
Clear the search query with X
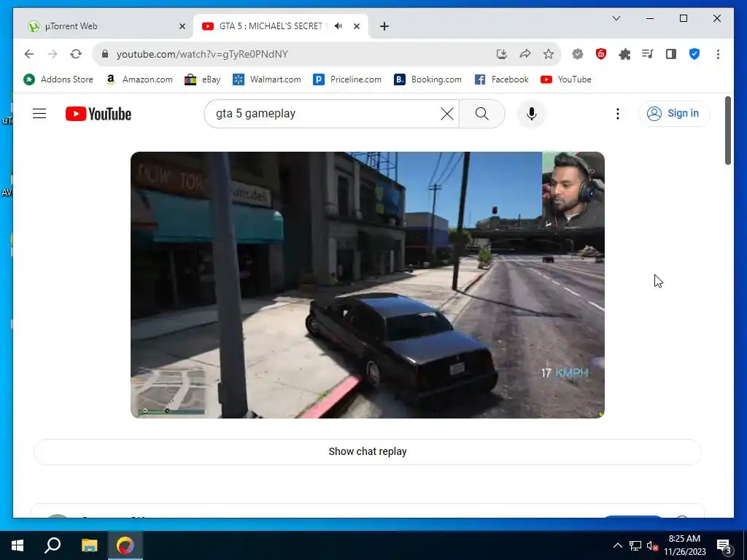pyautogui.click(x=447, y=114)
